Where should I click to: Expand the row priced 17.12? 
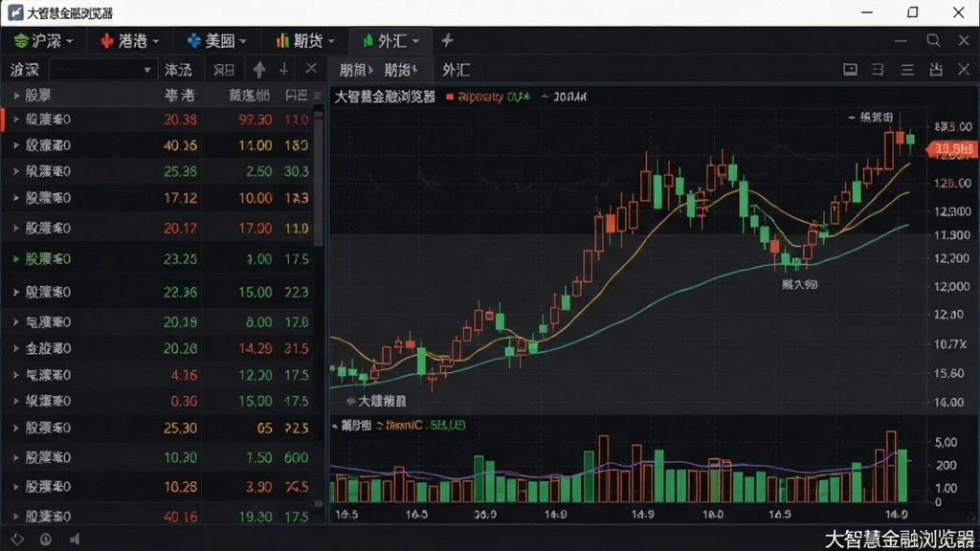coord(16,197)
